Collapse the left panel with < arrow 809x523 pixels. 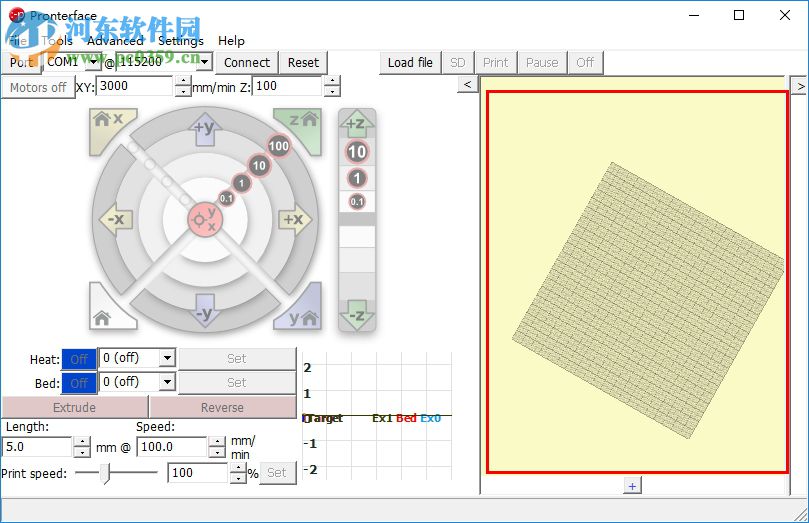[467, 84]
